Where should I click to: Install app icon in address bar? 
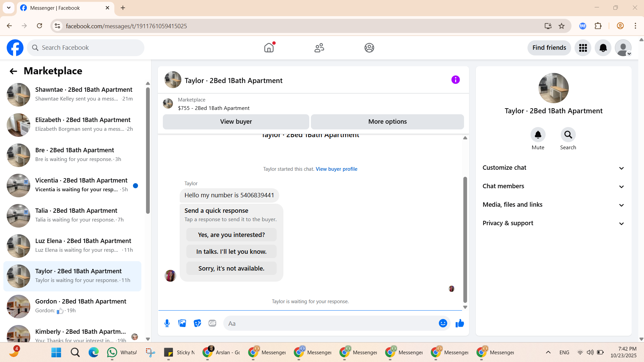coord(548,26)
